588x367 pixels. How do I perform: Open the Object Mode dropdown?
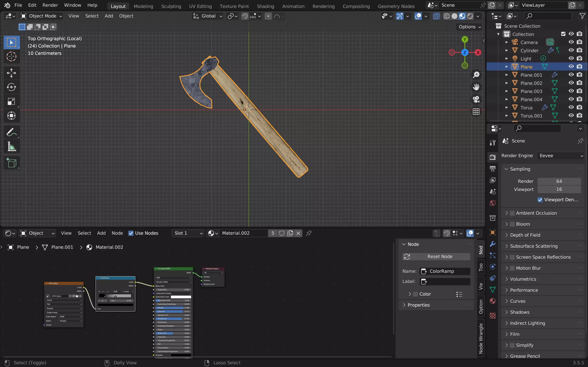click(x=41, y=16)
